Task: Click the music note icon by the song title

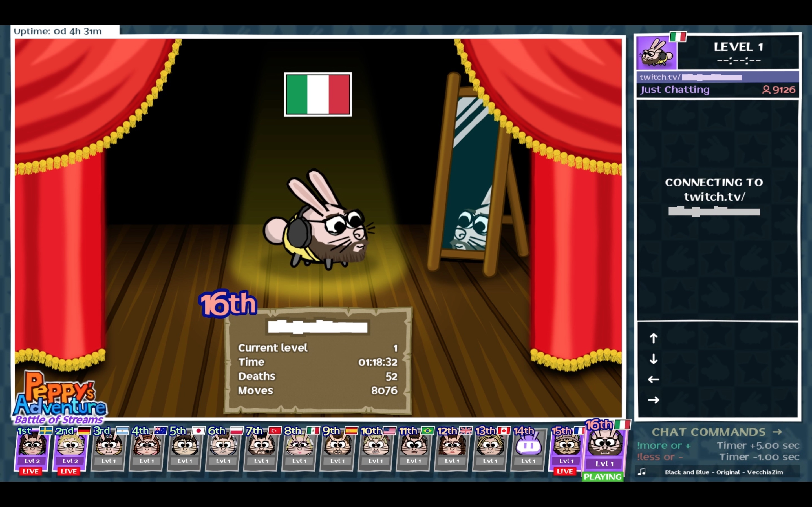Action: click(641, 472)
